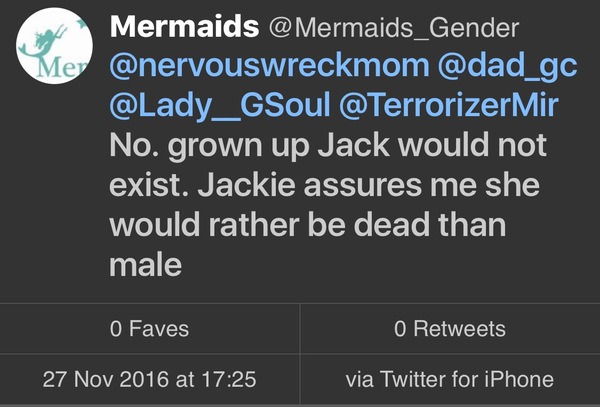The image size is (600, 407).
Task: Show the 0 Retweets list
Action: coord(449,328)
